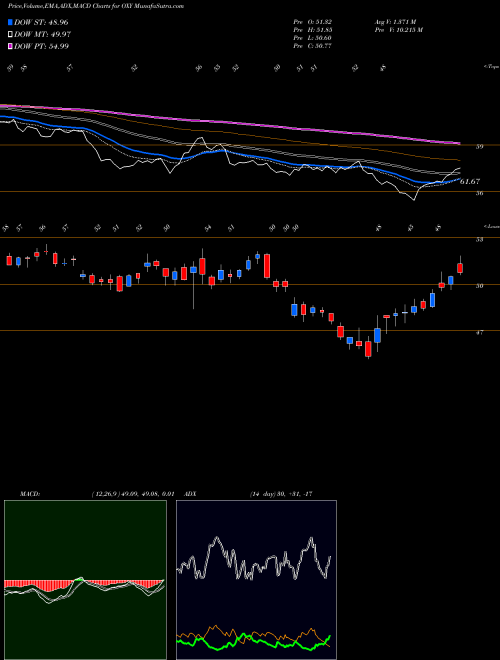Click the '<Tops' marker label
The height and width of the screenshot is (660, 500).
[x=490, y=67]
